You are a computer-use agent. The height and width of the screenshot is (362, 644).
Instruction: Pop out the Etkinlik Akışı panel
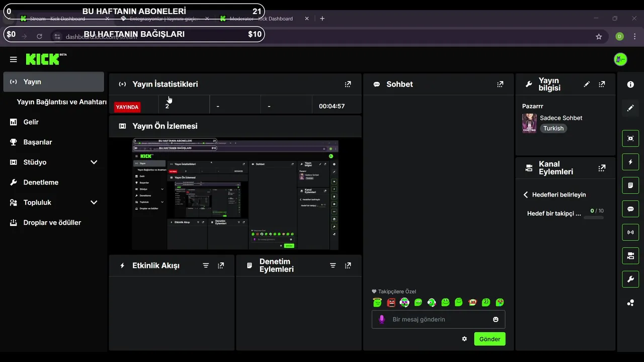[x=221, y=265]
